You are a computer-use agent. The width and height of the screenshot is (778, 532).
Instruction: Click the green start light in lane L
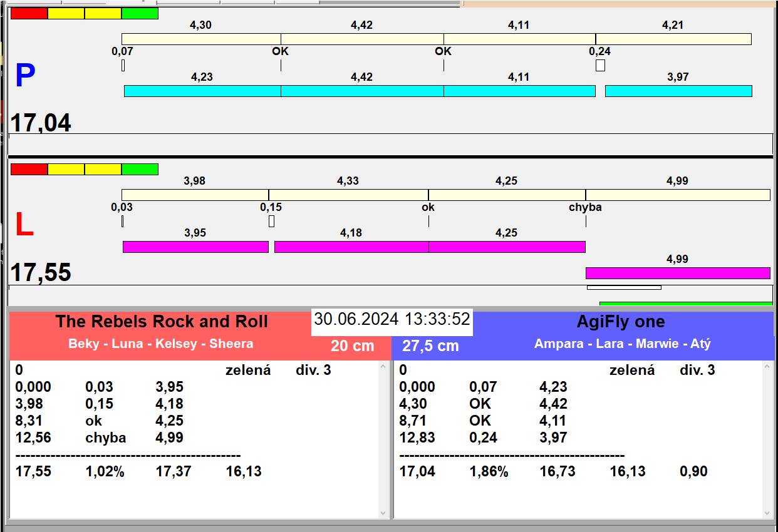click(140, 170)
